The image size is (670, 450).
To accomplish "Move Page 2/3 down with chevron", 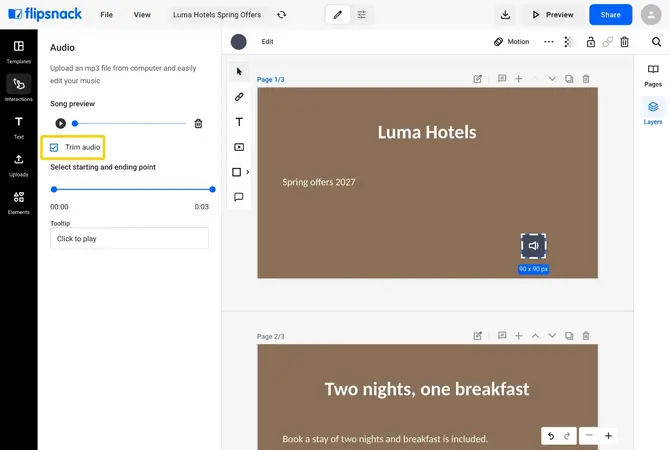I will [x=552, y=336].
